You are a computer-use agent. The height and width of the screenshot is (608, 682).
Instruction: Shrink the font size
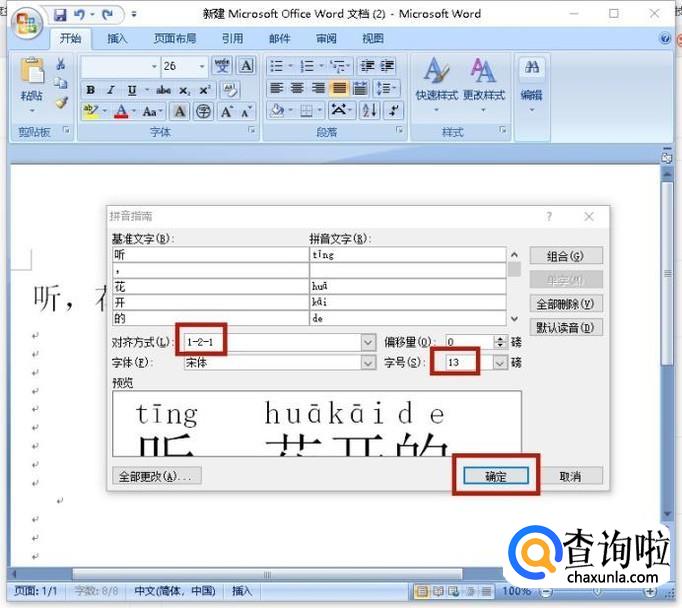tap(246, 112)
